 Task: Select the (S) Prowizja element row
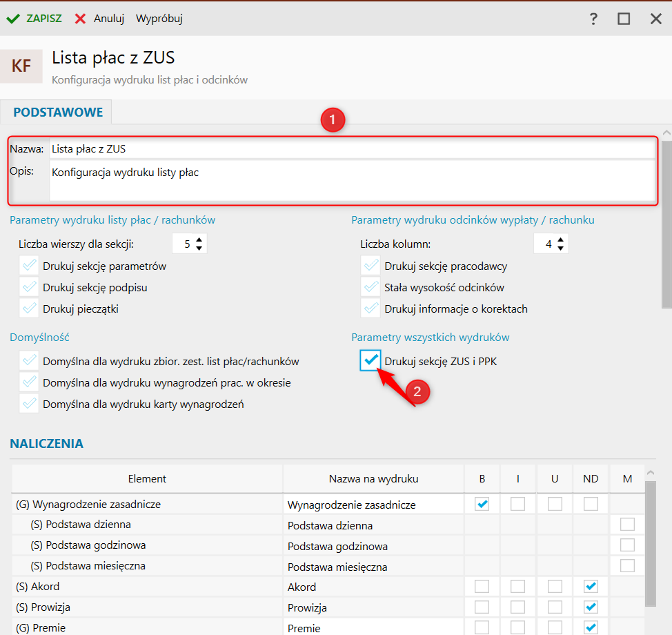click(x=147, y=607)
